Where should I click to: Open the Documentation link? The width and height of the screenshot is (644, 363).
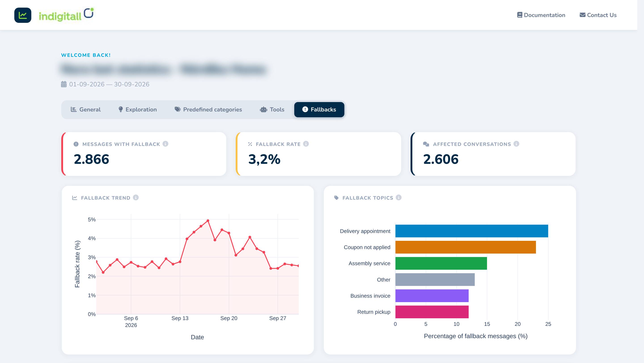point(541,15)
